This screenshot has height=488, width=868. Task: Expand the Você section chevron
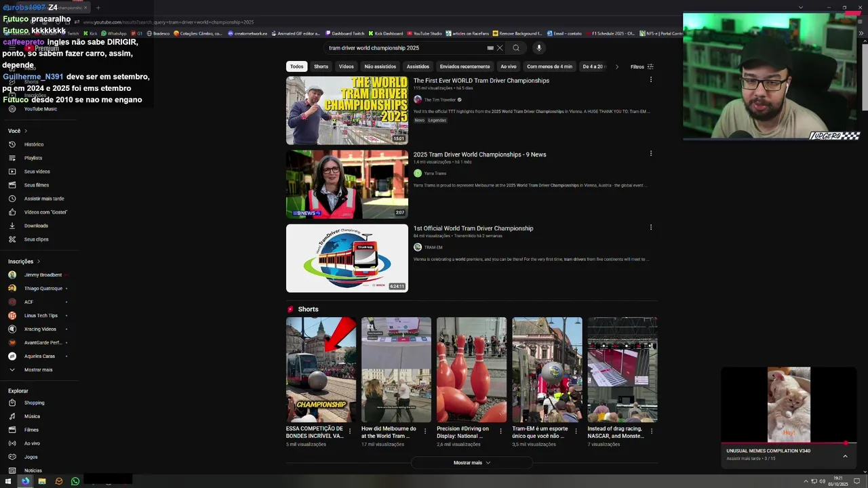pyautogui.click(x=26, y=131)
